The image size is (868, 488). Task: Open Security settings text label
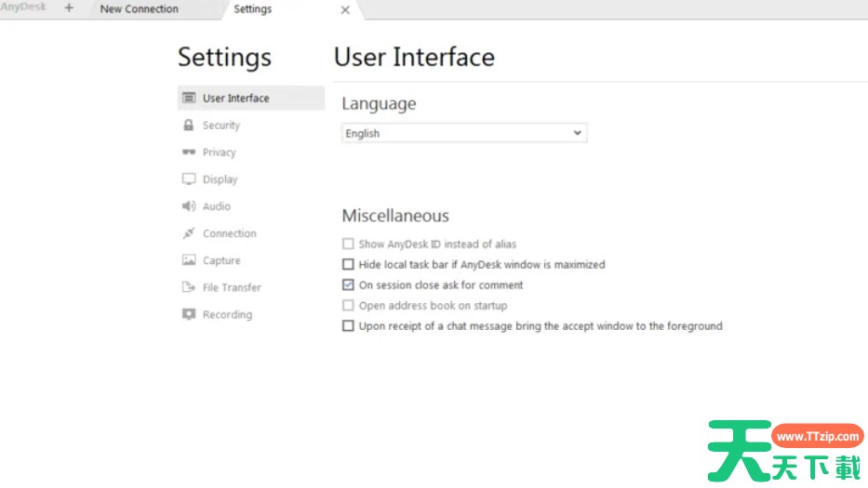tap(221, 125)
